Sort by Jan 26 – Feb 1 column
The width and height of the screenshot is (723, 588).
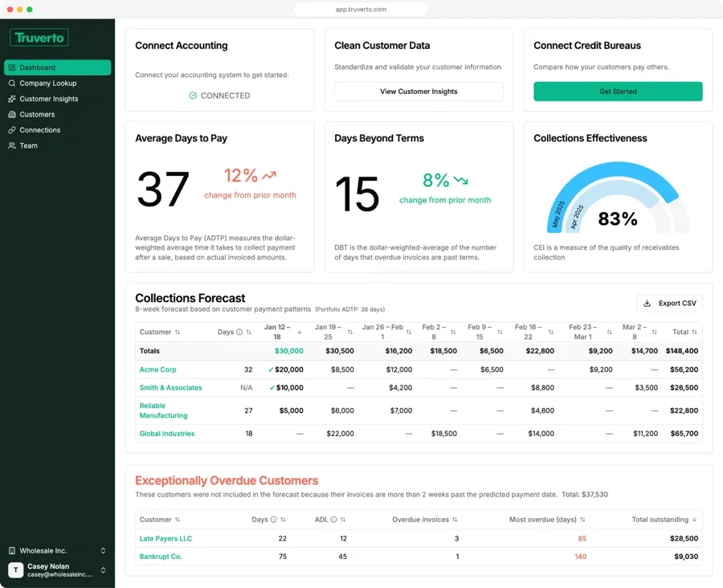[x=409, y=332]
